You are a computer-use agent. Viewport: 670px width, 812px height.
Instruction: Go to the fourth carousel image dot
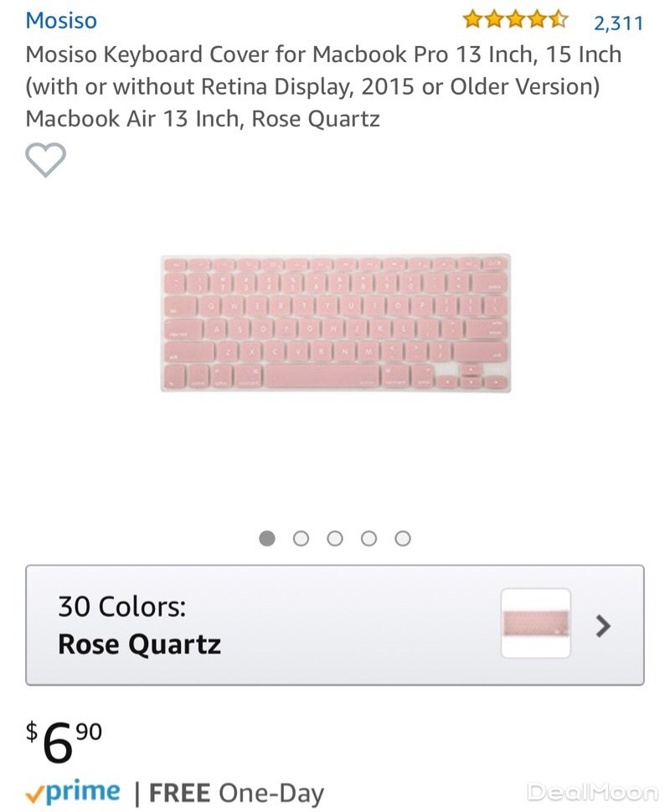click(368, 538)
